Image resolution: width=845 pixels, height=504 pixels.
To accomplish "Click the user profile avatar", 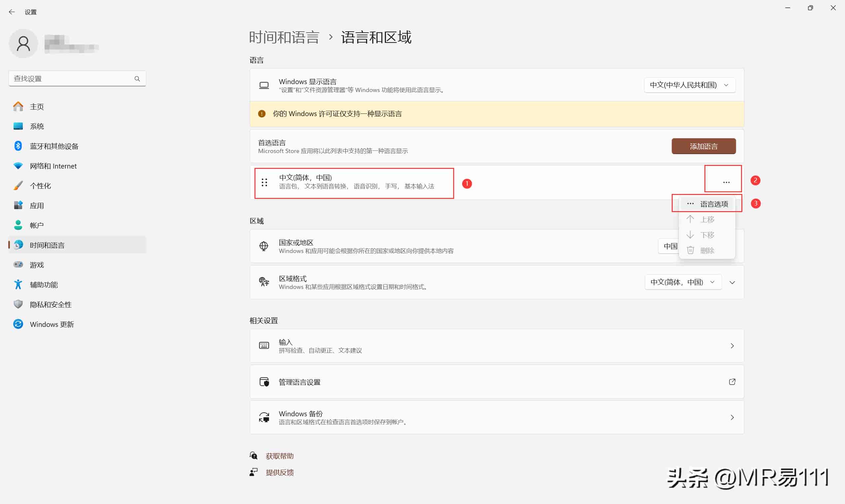I will click(23, 44).
